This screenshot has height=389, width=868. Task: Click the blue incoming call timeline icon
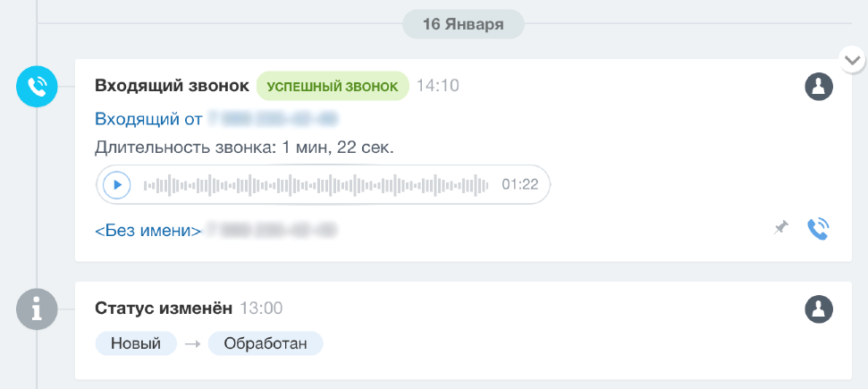[37, 87]
